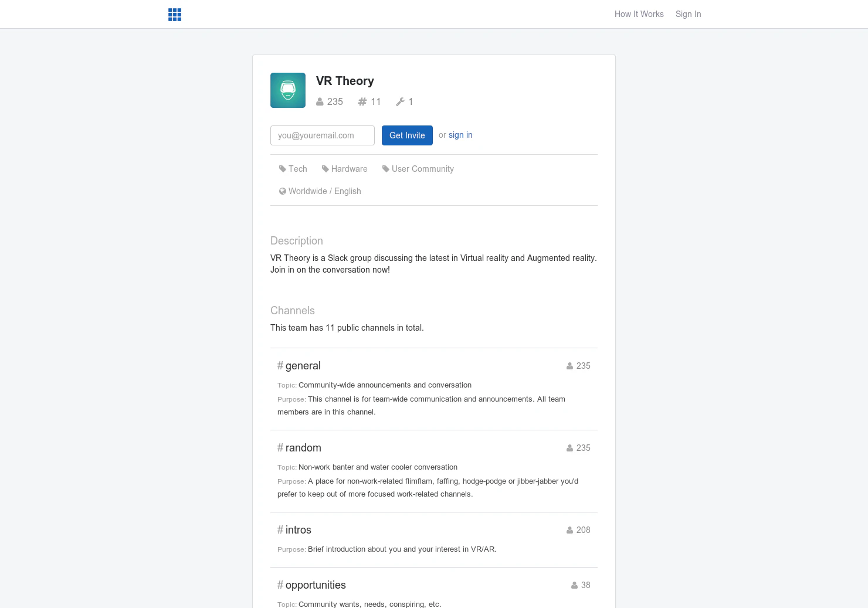Click the hash icon before opportunities
Screen dimensions: 868x608
(x=280, y=585)
